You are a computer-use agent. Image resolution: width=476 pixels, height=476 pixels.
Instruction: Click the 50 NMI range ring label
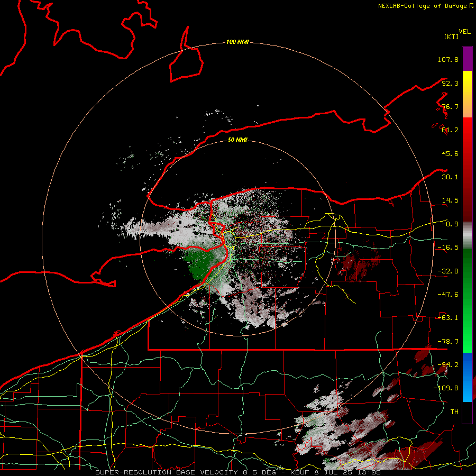click(x=237, y=140)
